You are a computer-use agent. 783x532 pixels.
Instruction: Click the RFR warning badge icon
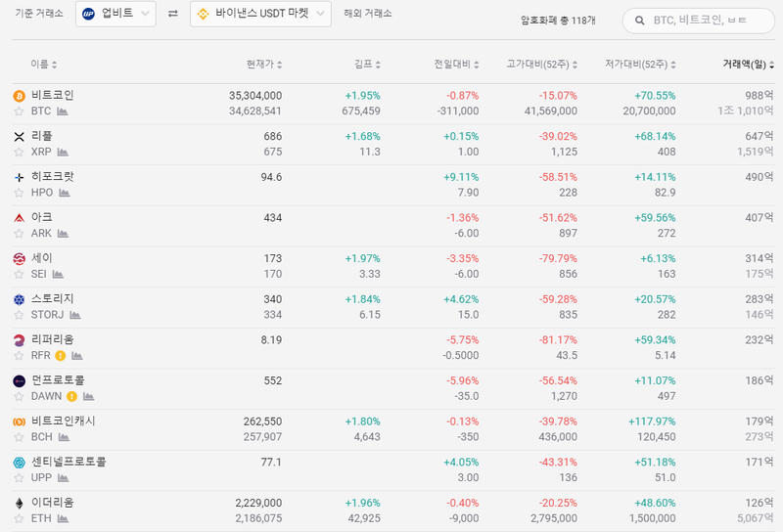[61, 356]
